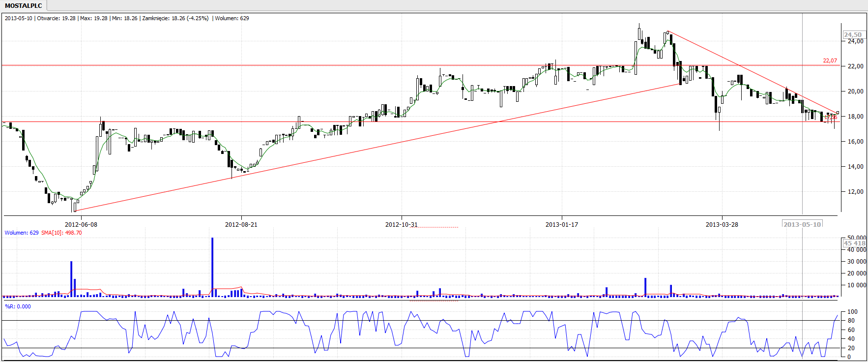Click the 20,00 price axis label
Viewport: 868px width, 362px height.
pyautogui.click(x=855, y=91)
